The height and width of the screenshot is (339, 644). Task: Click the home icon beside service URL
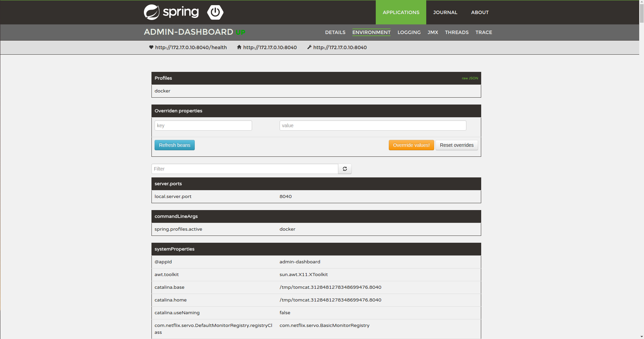pos(239,47)
